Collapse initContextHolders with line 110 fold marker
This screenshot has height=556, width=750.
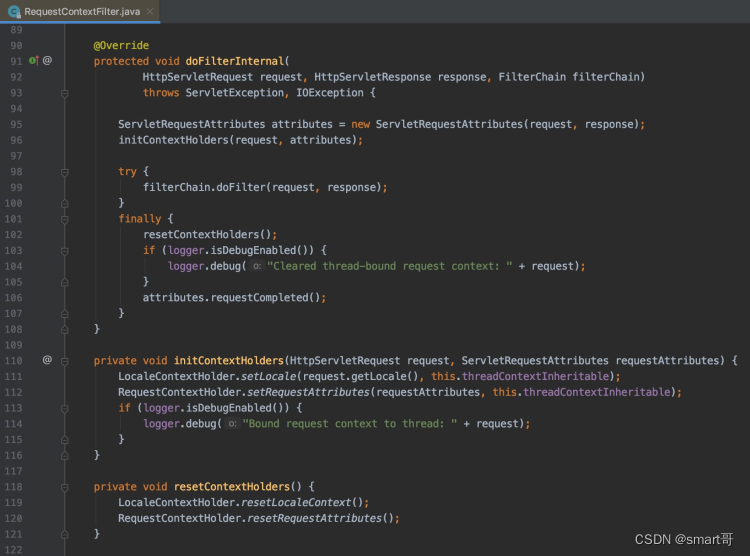tap(65, 361)
